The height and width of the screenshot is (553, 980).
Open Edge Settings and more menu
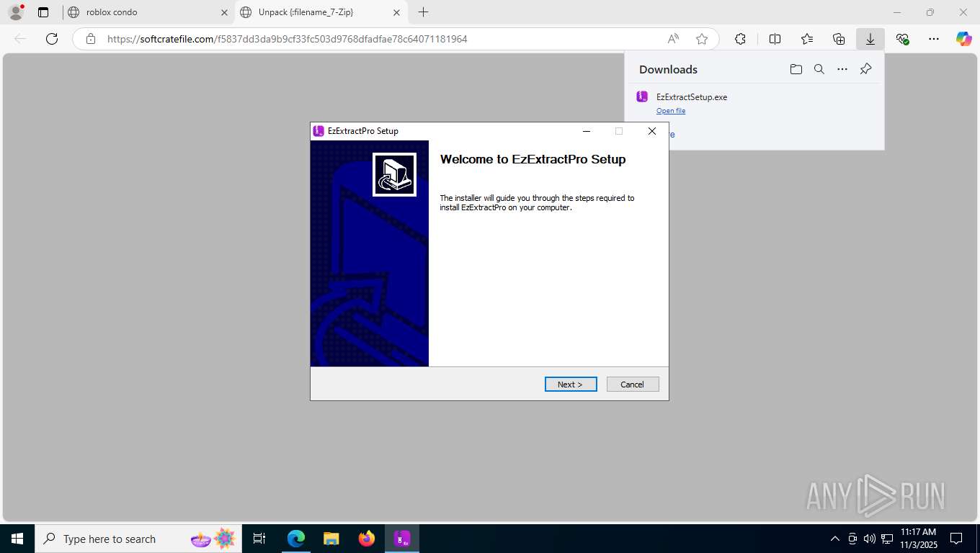pyautogui.click(x=934, y=39)
